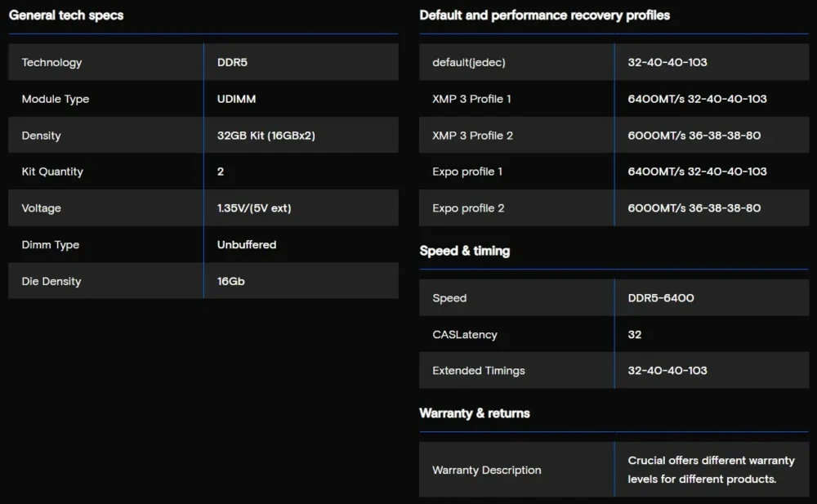The height and width of the screenshot is (504, 817).
Task: Click the "DDR5-6400" speed value
Action: coord(661,297)
